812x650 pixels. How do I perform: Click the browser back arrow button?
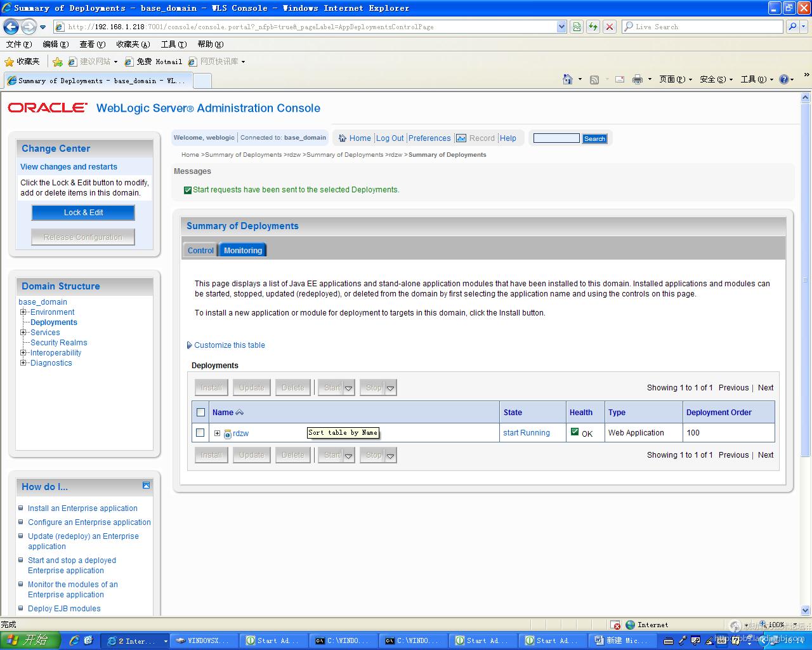[11, 27]
